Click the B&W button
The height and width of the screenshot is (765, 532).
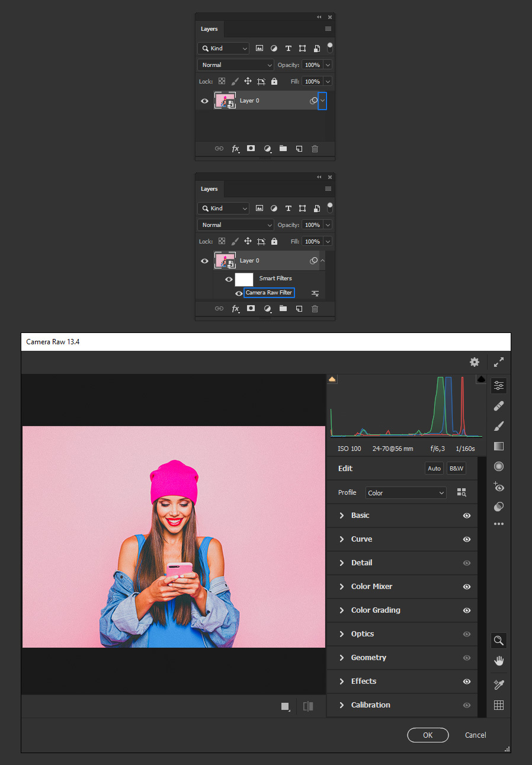[x=456, y=469]
